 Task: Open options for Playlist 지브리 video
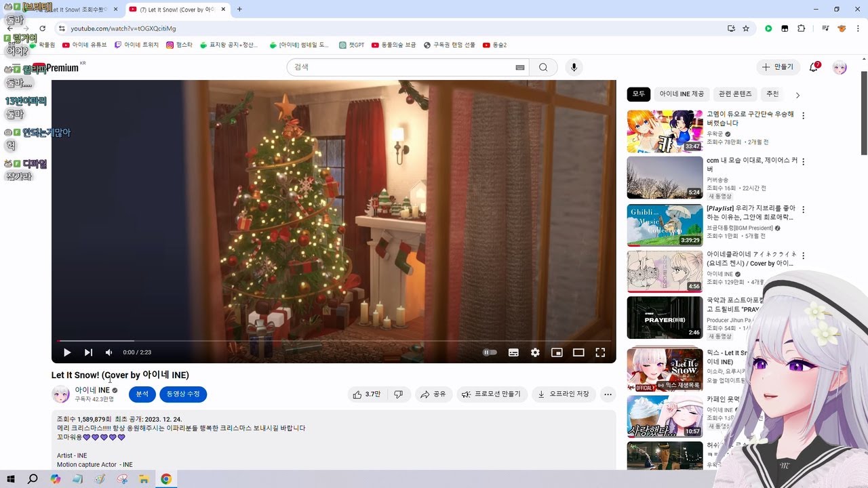point(804,210)
